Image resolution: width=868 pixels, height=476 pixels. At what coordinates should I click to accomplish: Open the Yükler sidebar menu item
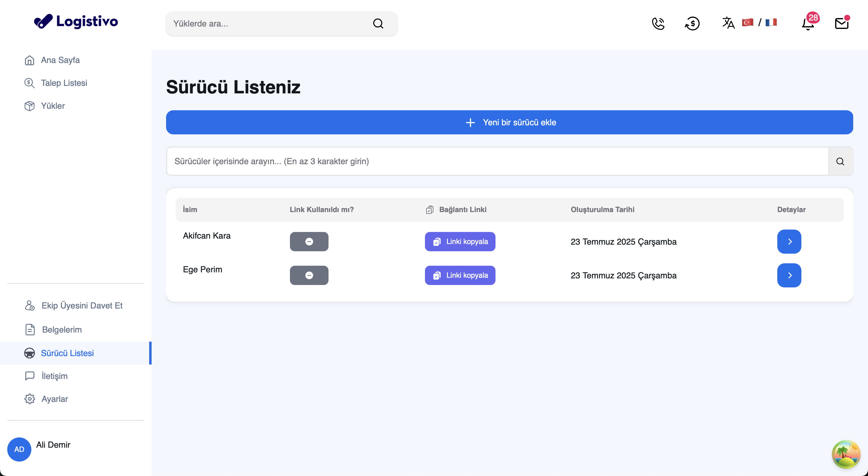pyautogui.click(x=52, y=106)
